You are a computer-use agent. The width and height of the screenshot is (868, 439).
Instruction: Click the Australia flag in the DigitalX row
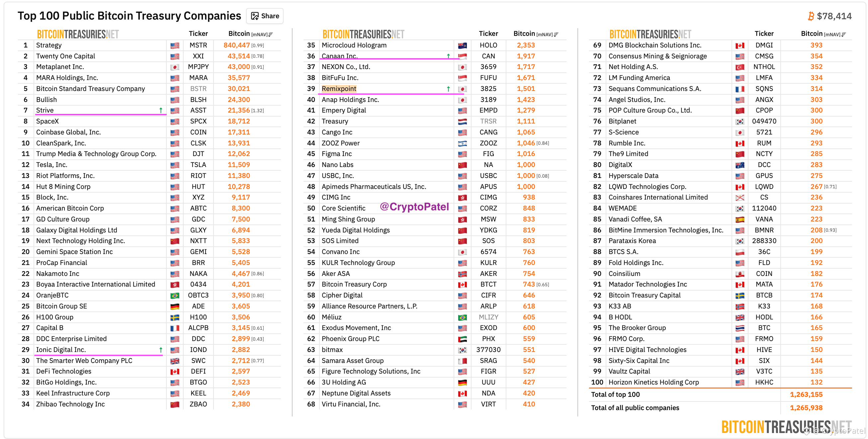pyautogui.click(x=739, y=165)
